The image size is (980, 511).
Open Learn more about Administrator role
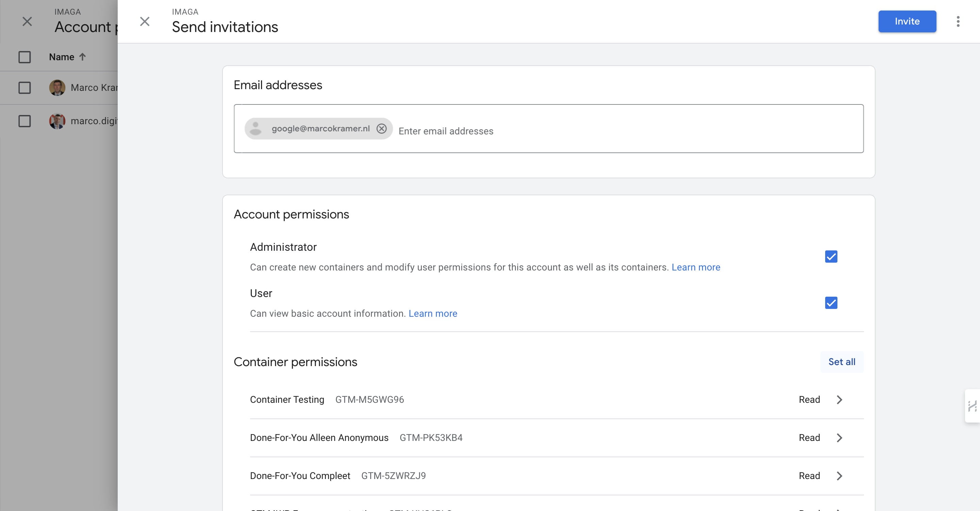tap(696, 267)
